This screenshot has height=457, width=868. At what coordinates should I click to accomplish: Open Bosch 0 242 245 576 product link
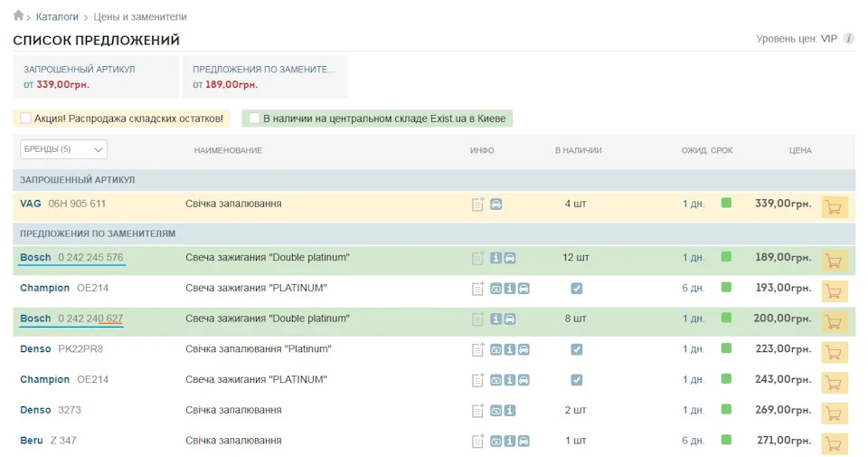click(x=71, y=258)
